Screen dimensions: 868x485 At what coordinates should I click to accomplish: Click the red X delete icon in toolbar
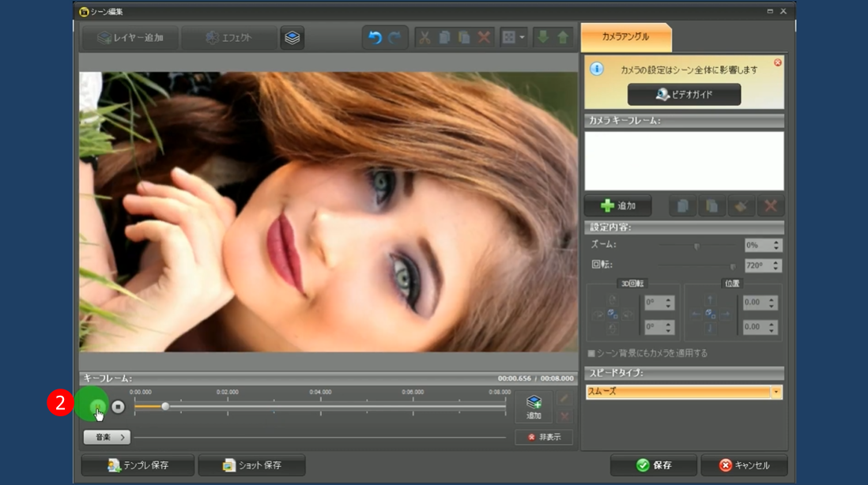point(485,38)
